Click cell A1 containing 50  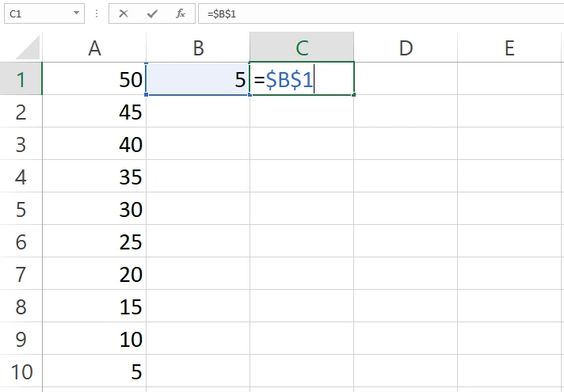[x=94, y=78]
